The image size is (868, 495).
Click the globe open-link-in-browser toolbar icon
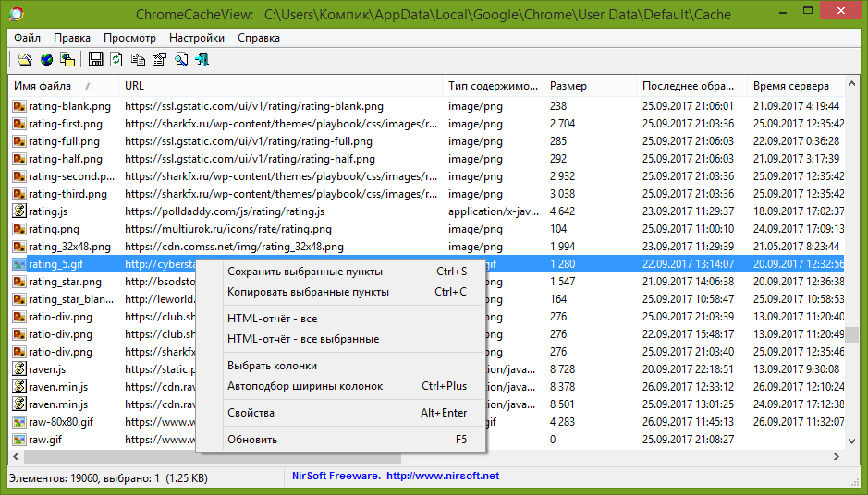tap(46, 59)
